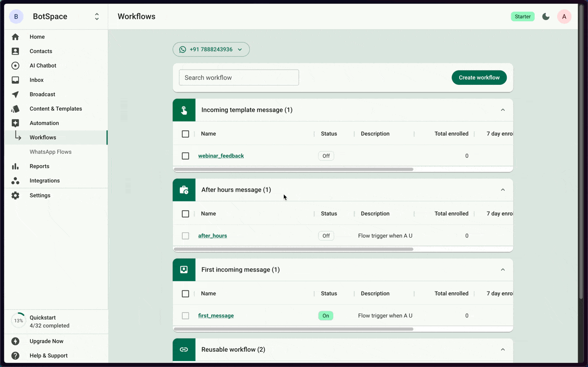Click the Content & Templates cards icon
The width and height of the screenshot is (588, 367).
pyautogui.click(x=15, y=109)
